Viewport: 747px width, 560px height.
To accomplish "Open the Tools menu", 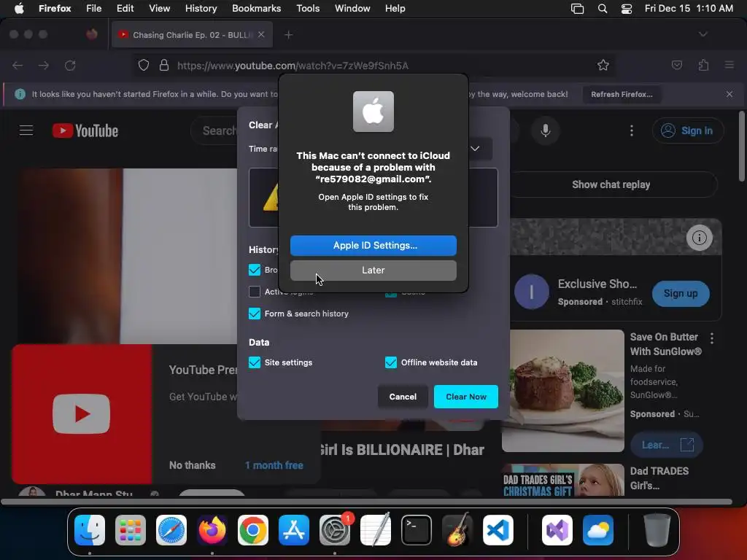I will (x=308, y=9).
